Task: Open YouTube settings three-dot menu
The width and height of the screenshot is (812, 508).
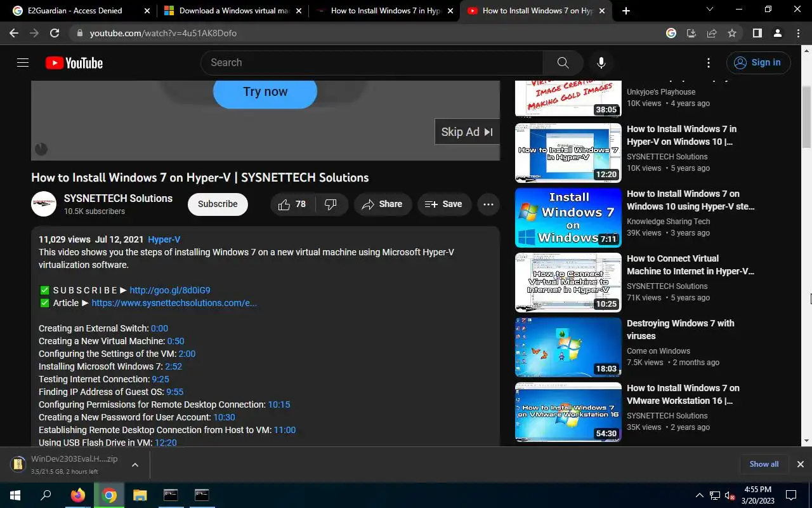Action: 709,62
